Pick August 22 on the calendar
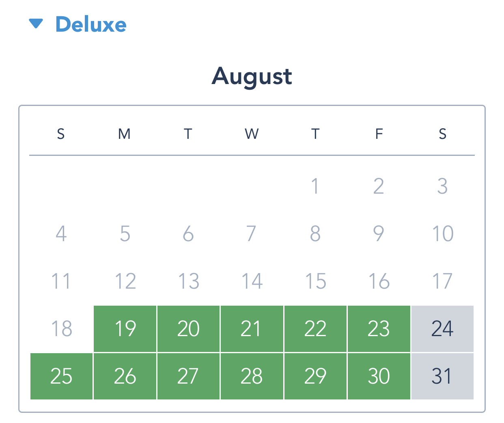Image resolution: width=504 pixels, height=423 pixels. [315, 328]
